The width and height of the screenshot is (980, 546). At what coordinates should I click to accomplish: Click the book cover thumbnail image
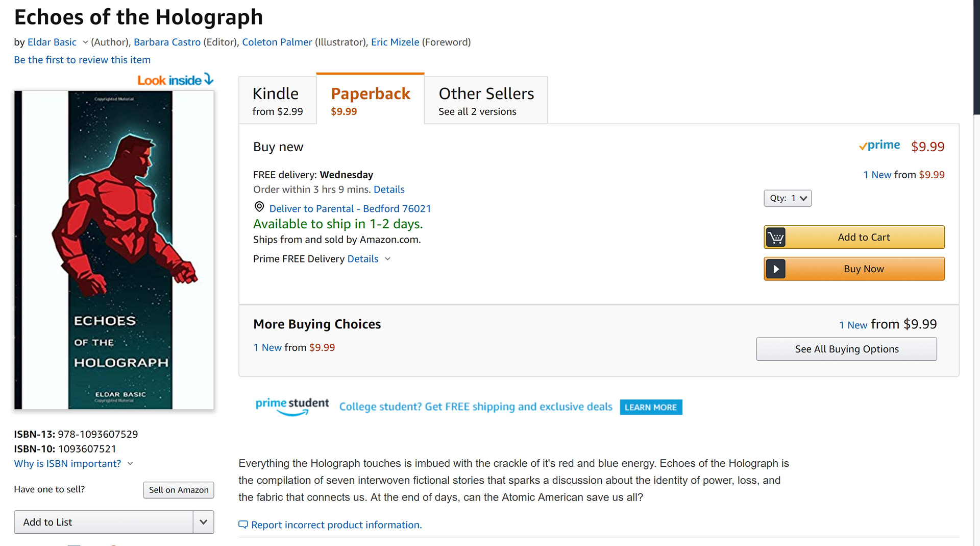tap(114, 250)
